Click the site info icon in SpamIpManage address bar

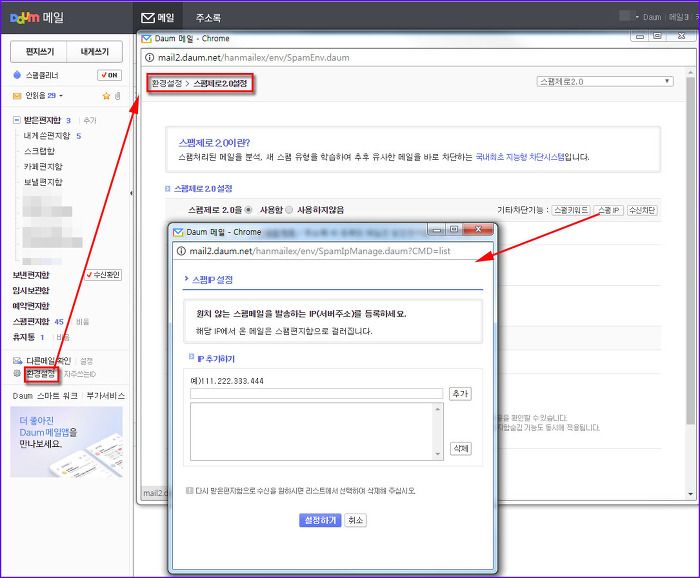click(181, 251)
